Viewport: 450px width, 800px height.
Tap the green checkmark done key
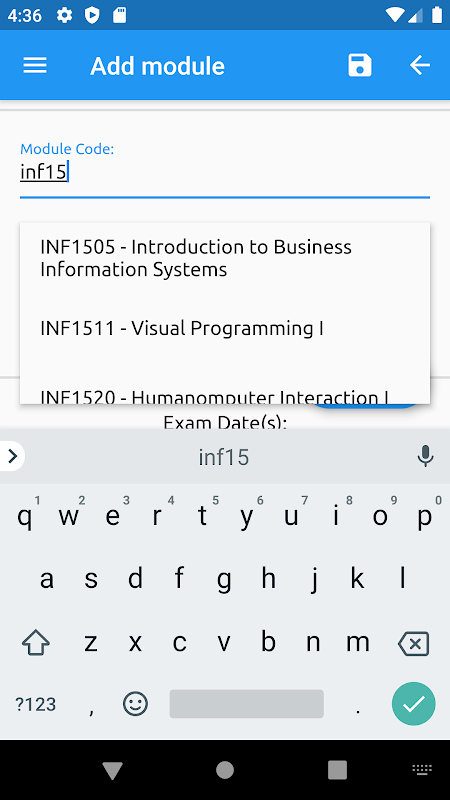[x=413, y=704]
